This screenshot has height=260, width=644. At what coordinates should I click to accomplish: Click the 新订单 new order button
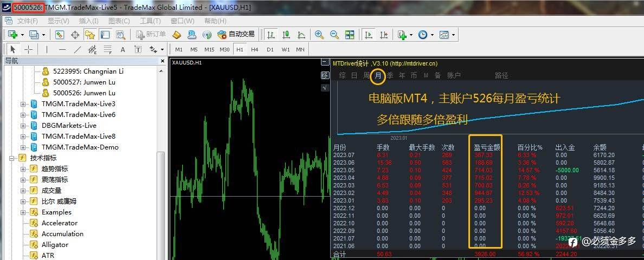click(x=151, y=35)
